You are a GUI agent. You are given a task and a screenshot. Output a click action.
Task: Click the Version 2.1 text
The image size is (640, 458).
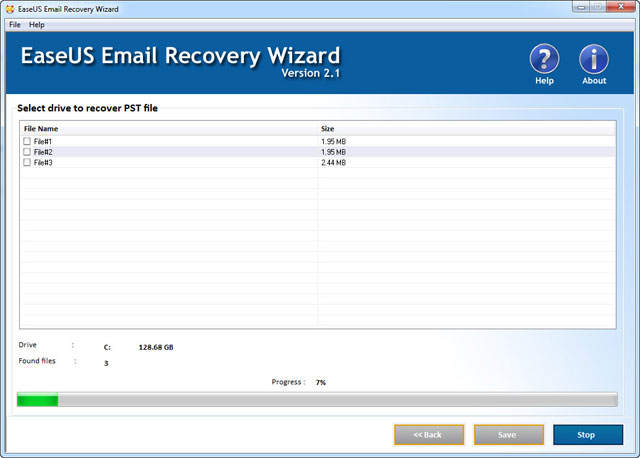[310, 73]
